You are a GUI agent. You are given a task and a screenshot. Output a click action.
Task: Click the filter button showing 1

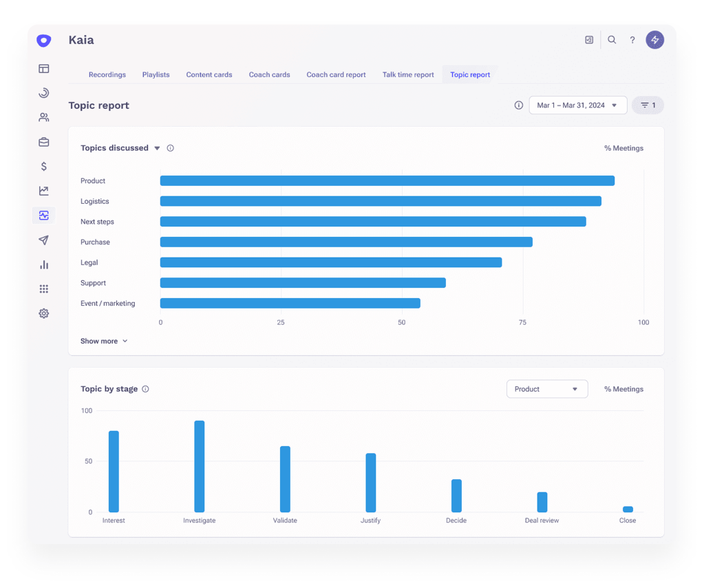pyautogui.click(x=648, y=105)
